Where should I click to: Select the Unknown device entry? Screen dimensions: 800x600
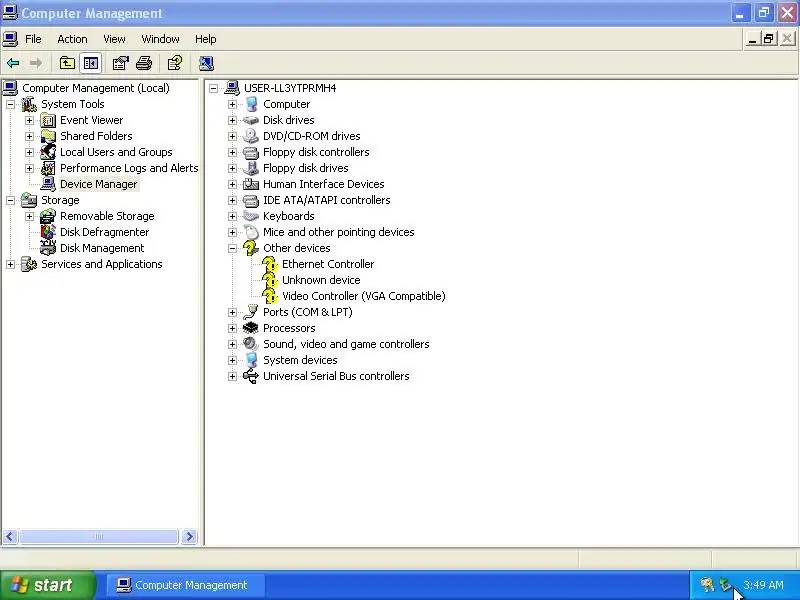pos(321,280)
